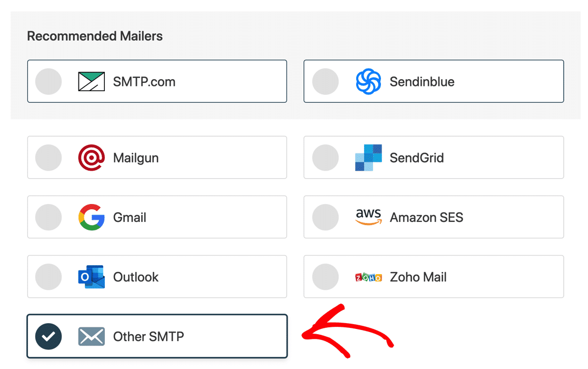Click the SMTP.com envelope logo icon
The height and width of the screenshot is (369, 588).
pyautogui.click(x=91, y=81)
